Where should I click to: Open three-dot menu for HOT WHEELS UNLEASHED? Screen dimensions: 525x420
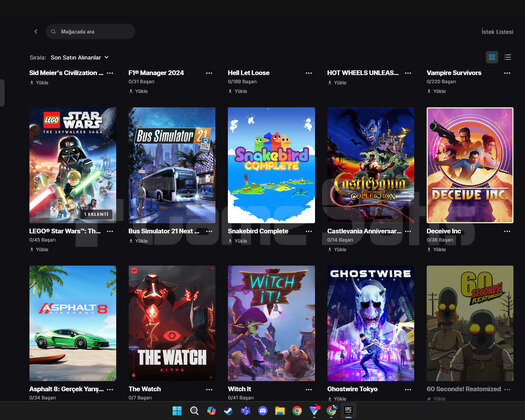click(x=408, y=73)
